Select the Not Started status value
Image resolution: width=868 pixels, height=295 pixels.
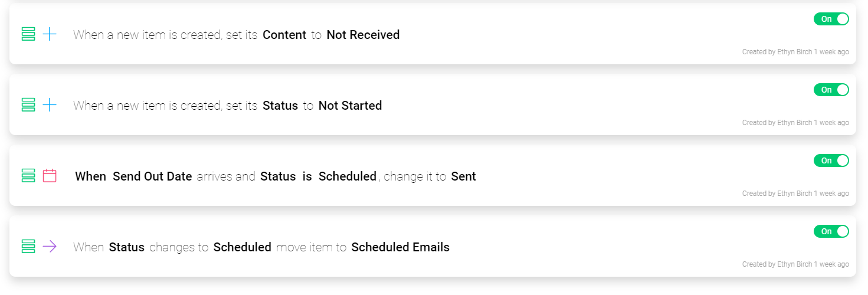pos(350,106)
